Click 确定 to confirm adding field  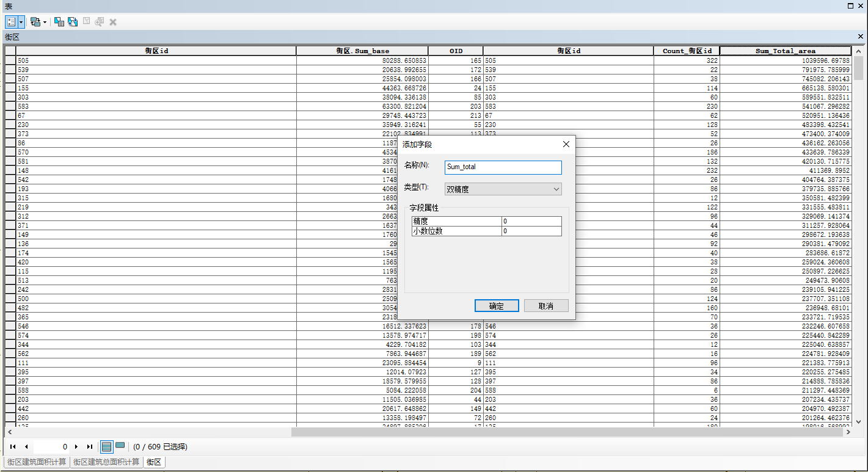click(497, 306)
